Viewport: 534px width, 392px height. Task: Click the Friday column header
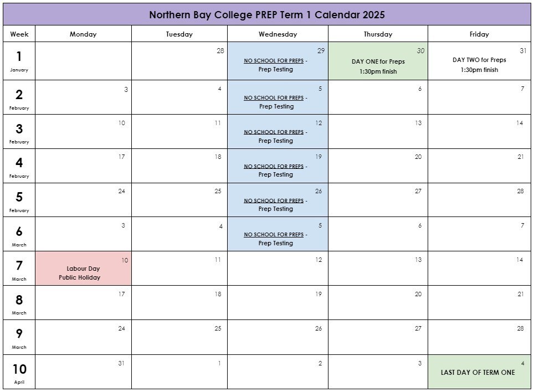[479, 34]
